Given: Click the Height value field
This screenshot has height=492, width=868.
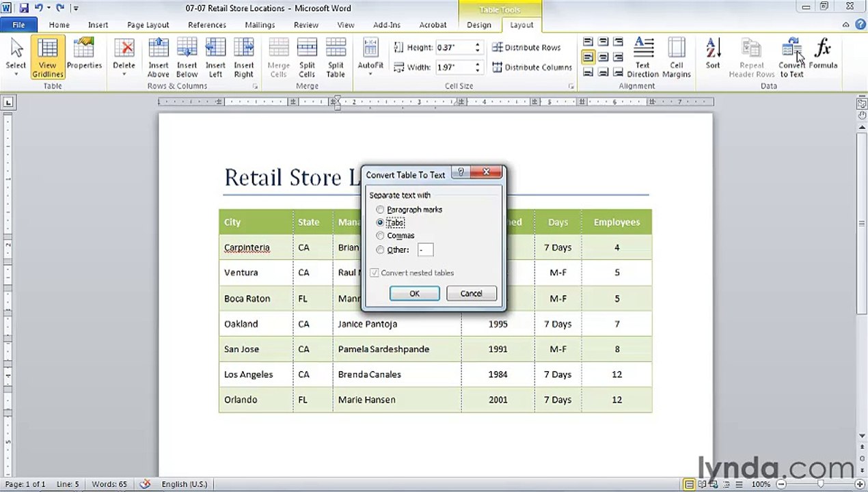Looking at the screenshot, I should [x=454, y=47].
